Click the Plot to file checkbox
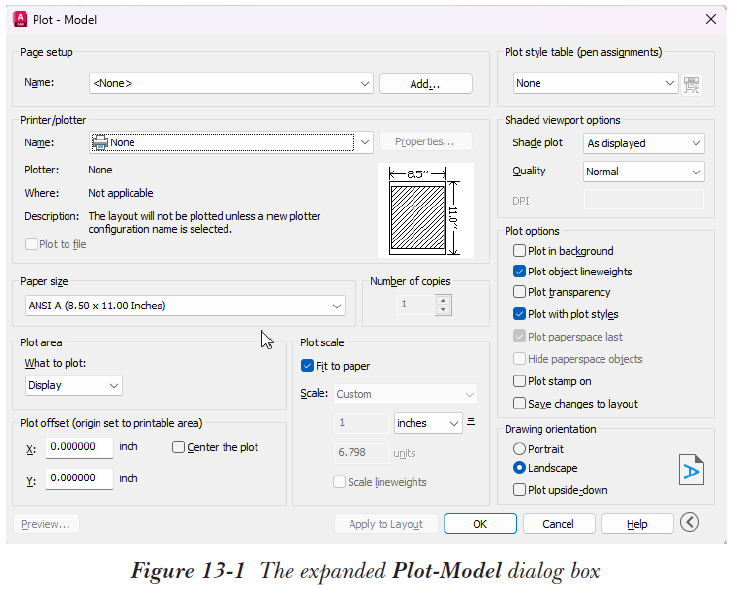732x589 pixels. 31,244
